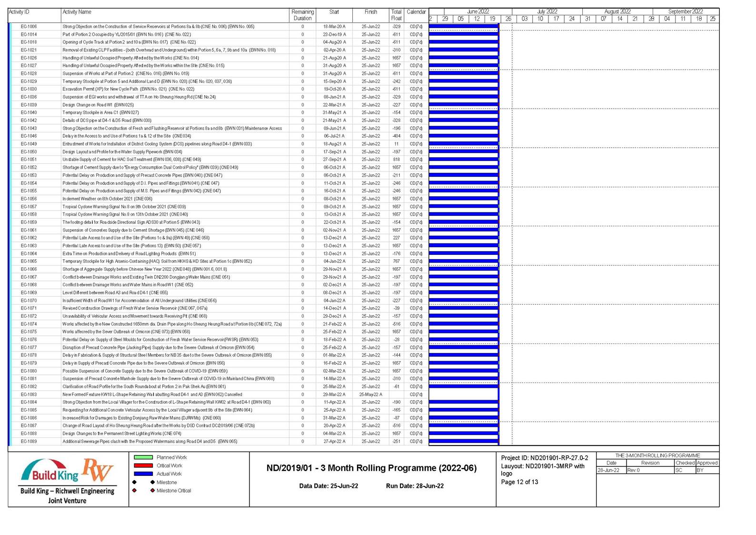Select the blue Actual Work legend bar
This screenshot has width=756, height=535.
[x=143, y=474]
